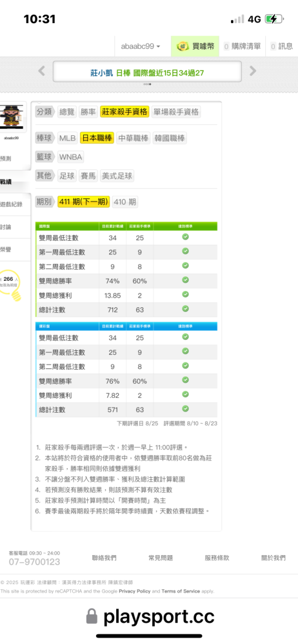Open Terms of Service link

(x=181, y=591)
